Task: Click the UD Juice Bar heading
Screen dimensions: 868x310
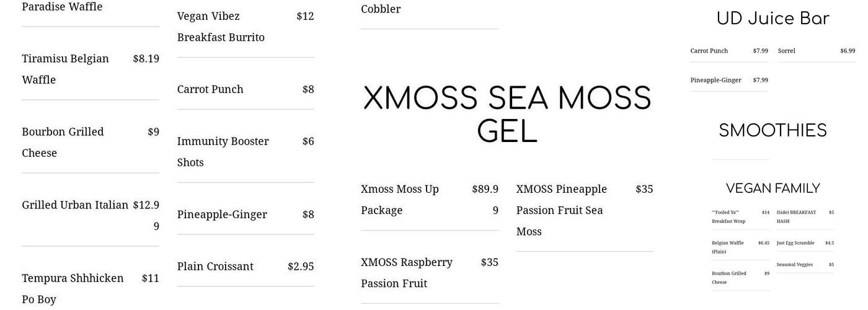Action: [773, 19]
